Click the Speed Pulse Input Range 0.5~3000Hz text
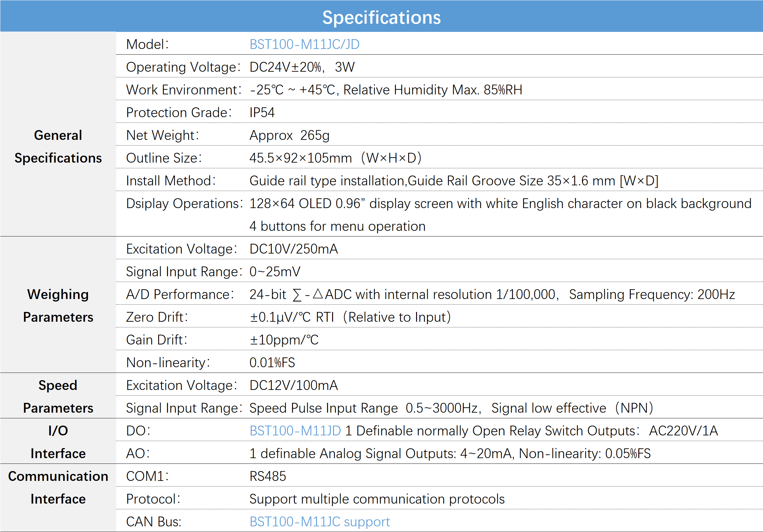This screenshot has height=532, width=763. coord(364,408)
